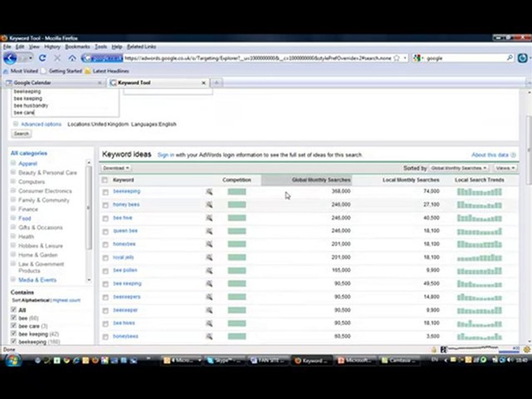The height and width of the screenshot is (399, 532).
Task: Open the Views dropdown
Action: click(505, 168)
